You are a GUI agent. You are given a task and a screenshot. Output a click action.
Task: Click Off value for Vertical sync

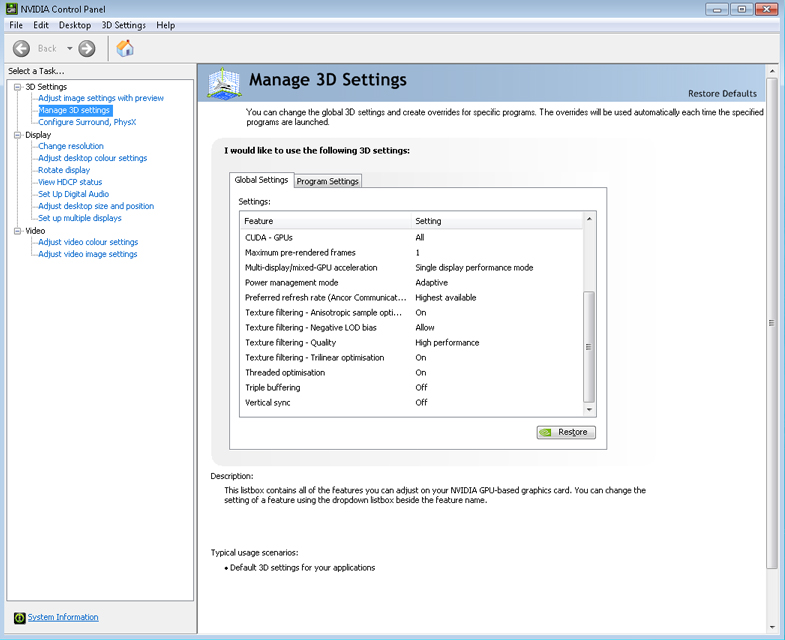pos(422,403)
